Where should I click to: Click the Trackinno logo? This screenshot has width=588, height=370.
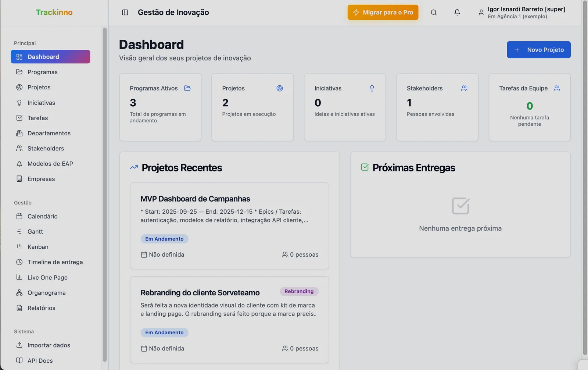point(54,12)
